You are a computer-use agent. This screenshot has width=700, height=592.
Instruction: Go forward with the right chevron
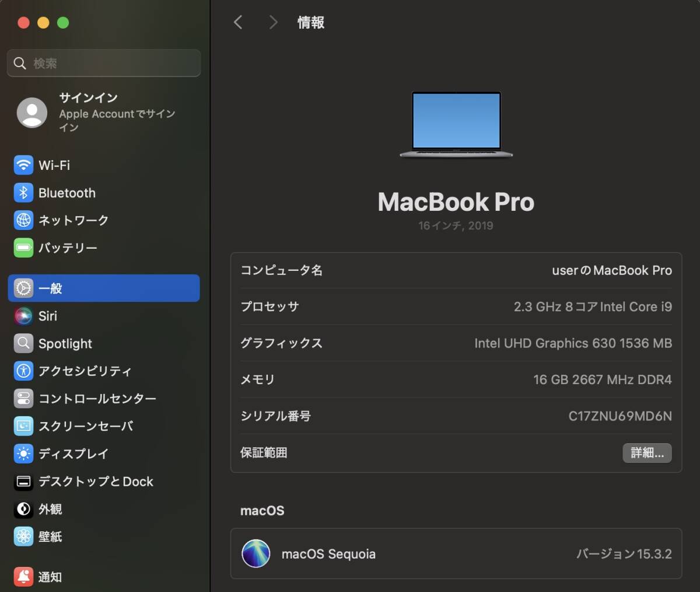click(273, 22)
